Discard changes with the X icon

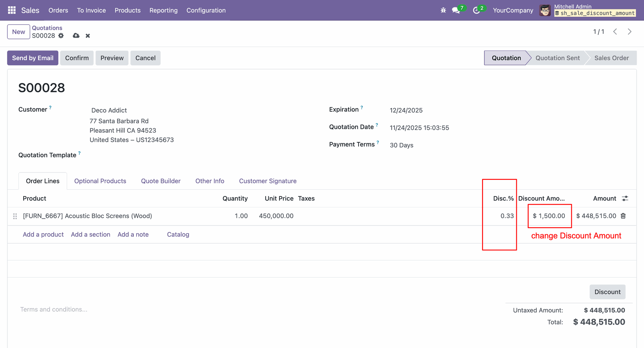[88, 36]
